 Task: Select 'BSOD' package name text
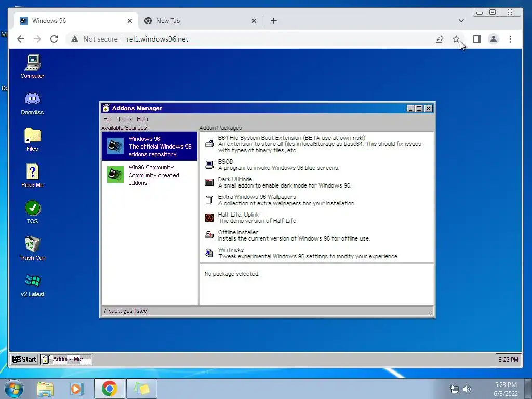coord(225,162)
